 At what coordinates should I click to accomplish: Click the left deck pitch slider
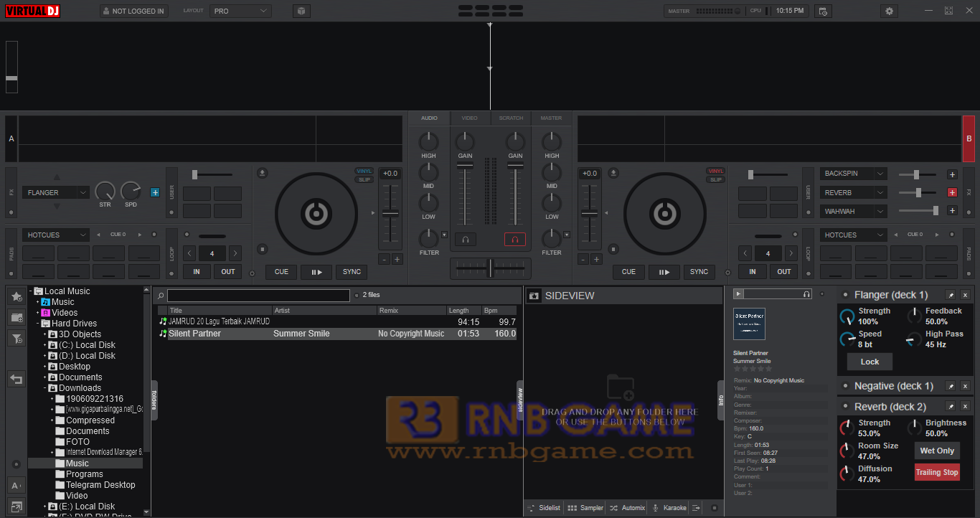pos(390,213)
